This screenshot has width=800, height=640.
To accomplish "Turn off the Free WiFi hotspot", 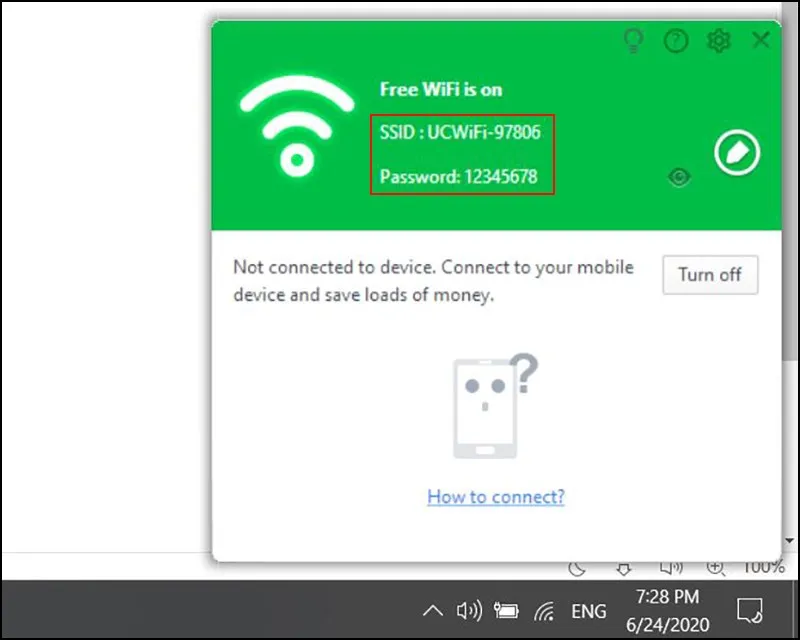I will pos(710,275).
